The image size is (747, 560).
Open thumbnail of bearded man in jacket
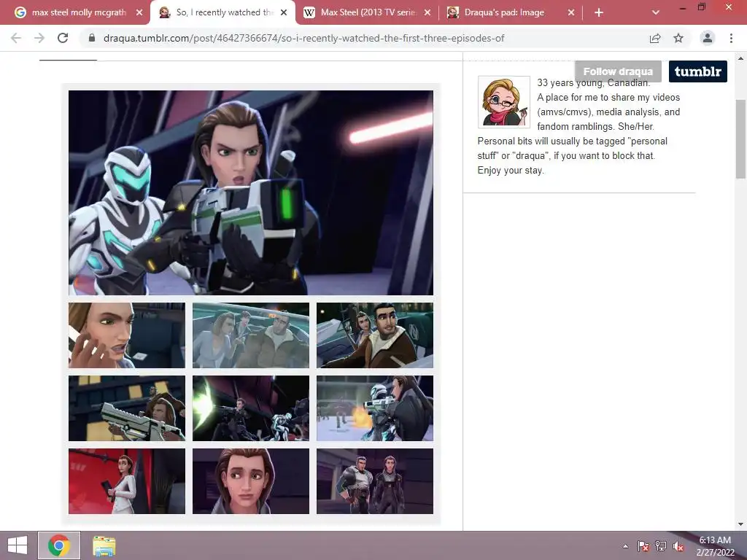[375, 335]
